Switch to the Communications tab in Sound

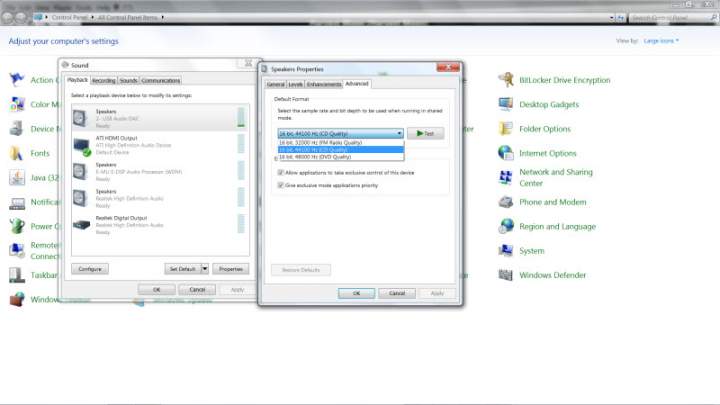pyautogui.click(x=161, y=80)
